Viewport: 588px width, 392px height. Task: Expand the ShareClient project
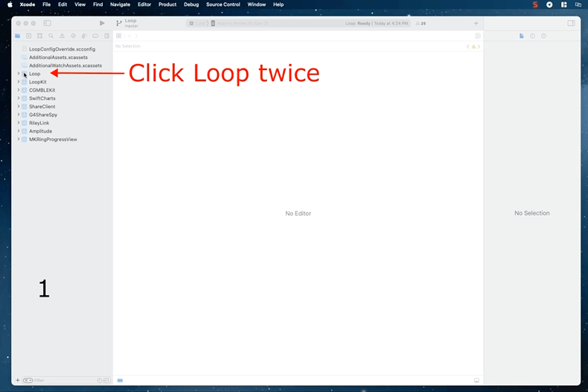[x=19, y=107]
